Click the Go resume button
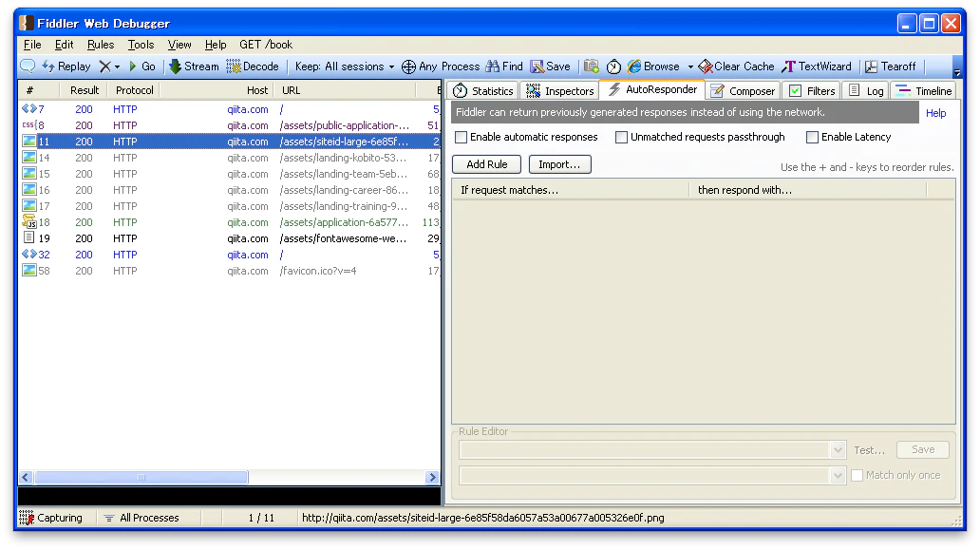 [141, 66]
